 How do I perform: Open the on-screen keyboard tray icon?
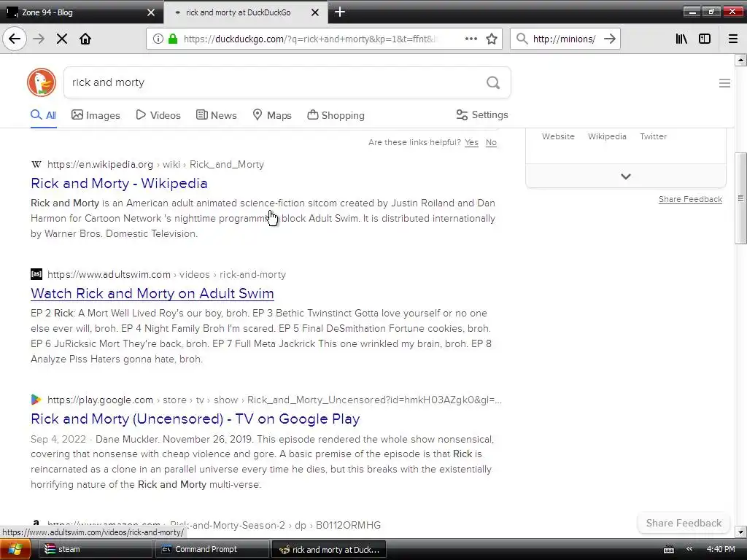669,549
